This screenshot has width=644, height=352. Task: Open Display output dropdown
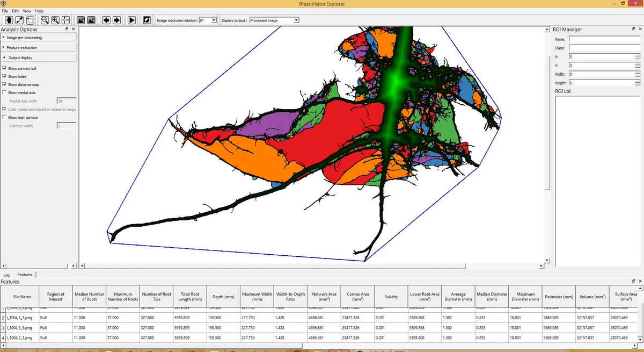[x=274, y=20]
